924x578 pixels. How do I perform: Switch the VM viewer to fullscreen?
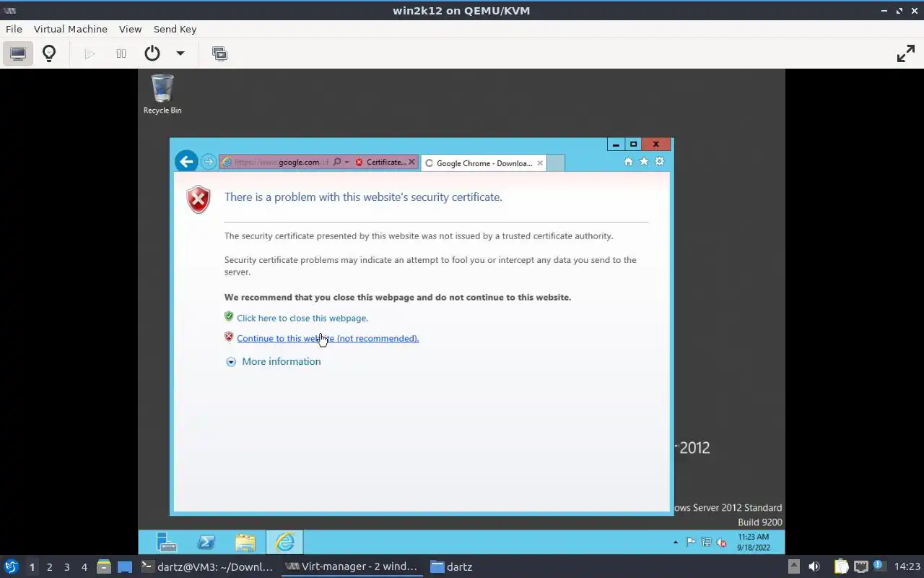point(906,53)
